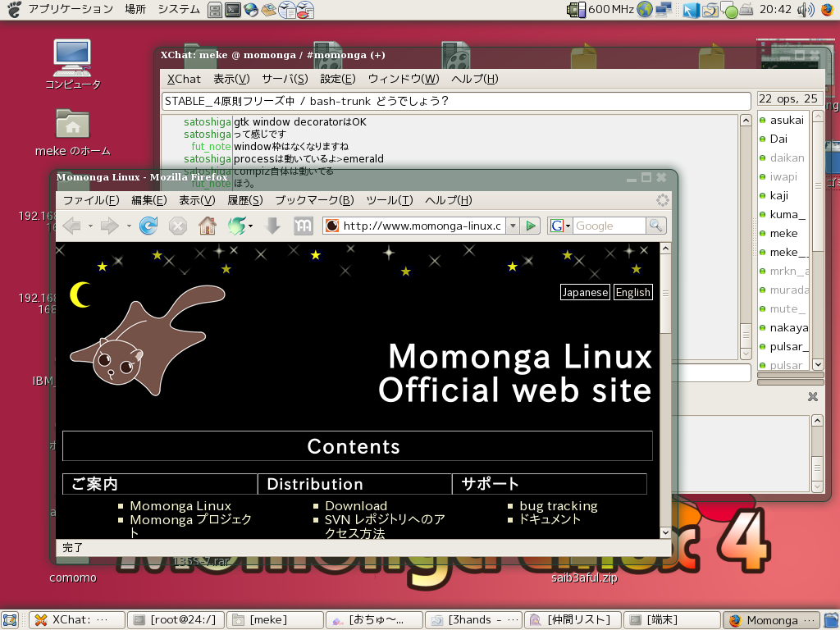Select user kaji in XChat user list
Viewport: 840px width, 630px height.
coord(779,195)
